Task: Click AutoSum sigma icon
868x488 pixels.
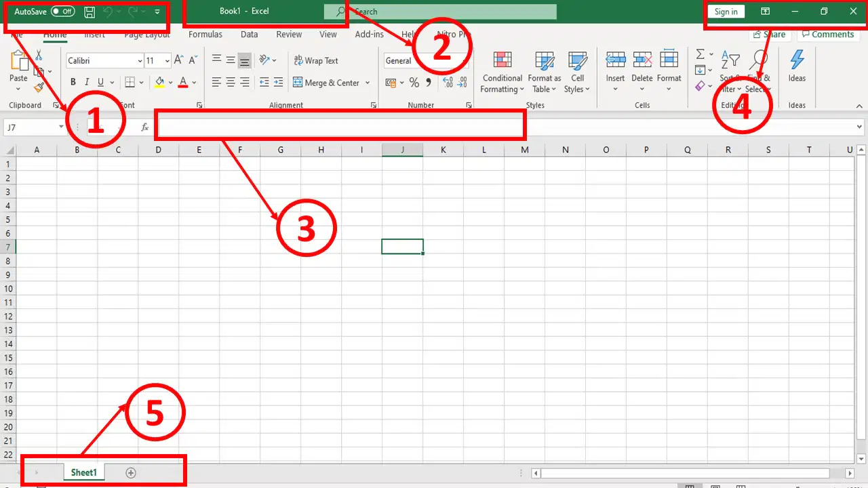Action: click(x=701, y=54)
